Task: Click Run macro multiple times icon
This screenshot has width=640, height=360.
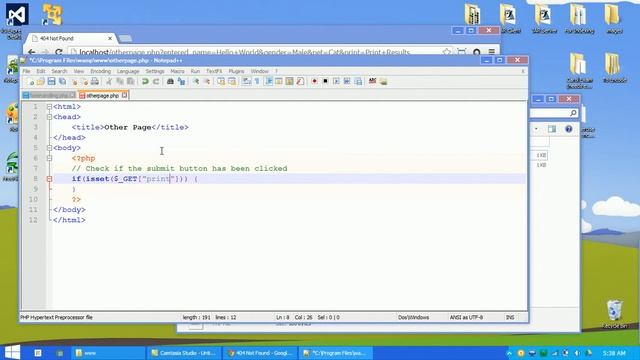Action: tap(347, 82)
